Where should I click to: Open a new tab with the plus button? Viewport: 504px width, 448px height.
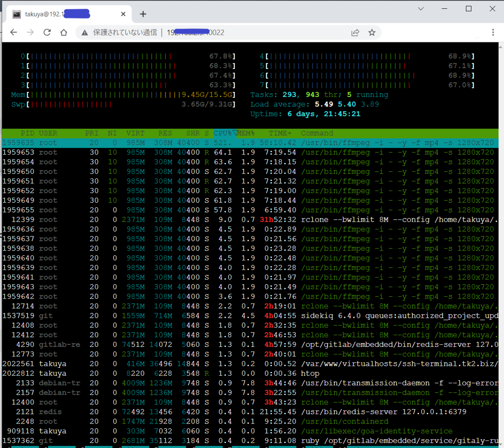[x=143, y=14]
